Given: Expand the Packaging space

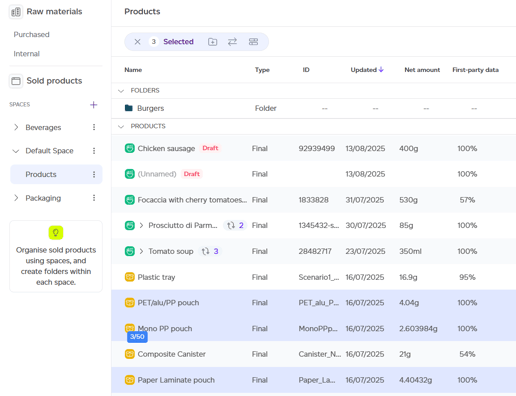Looking at the screenshot, I should [x=16, y=198].
